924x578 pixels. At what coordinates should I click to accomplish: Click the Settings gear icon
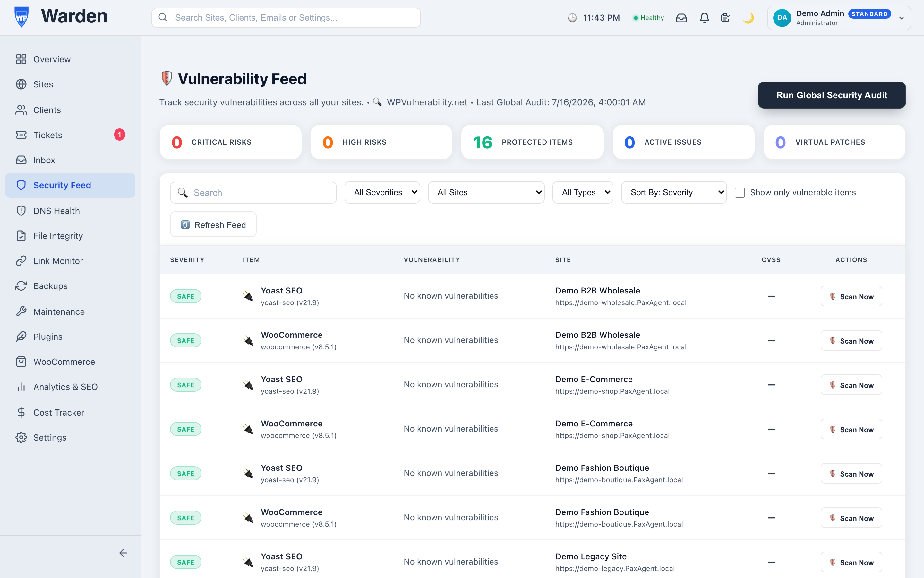(21, 437)
